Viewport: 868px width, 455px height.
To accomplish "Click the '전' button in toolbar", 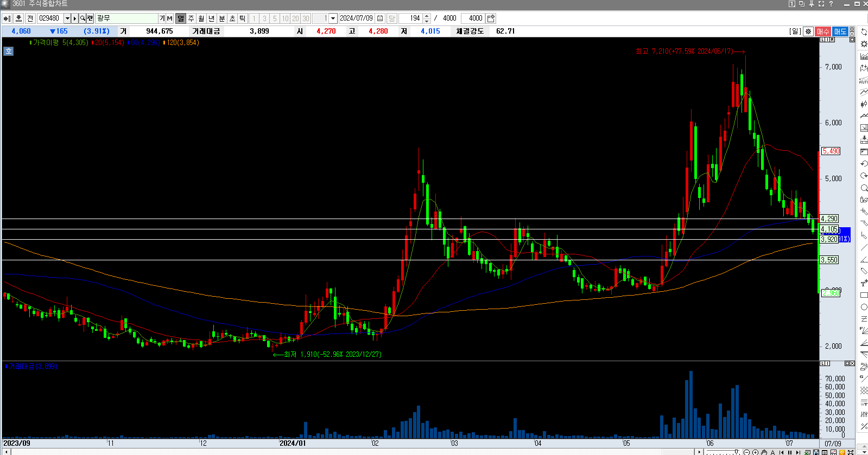I will click(x=30, y=18).
